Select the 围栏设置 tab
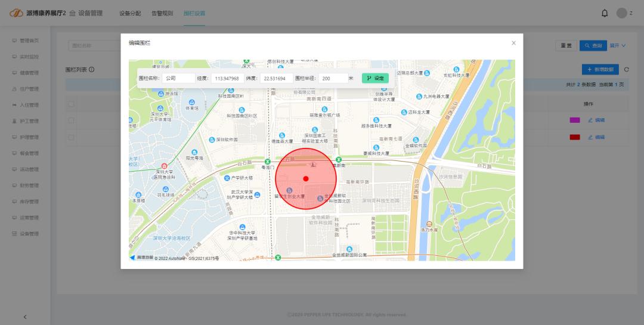The image size is (644, 325). click(x=194, y=13)
